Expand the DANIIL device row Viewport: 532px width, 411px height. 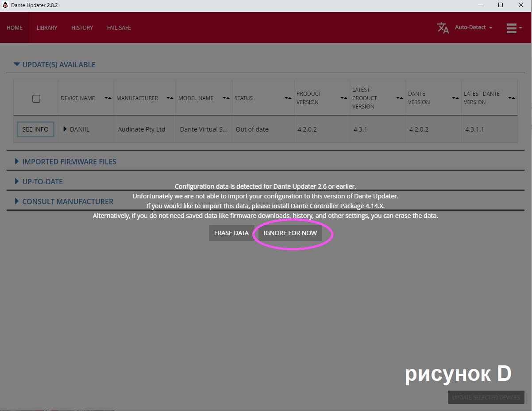click(x=65, y=129)
